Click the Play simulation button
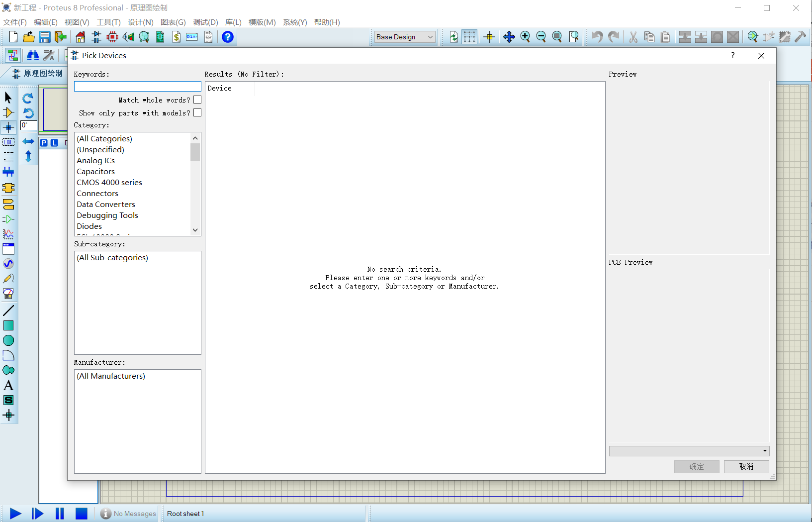 tap(15, 514)
